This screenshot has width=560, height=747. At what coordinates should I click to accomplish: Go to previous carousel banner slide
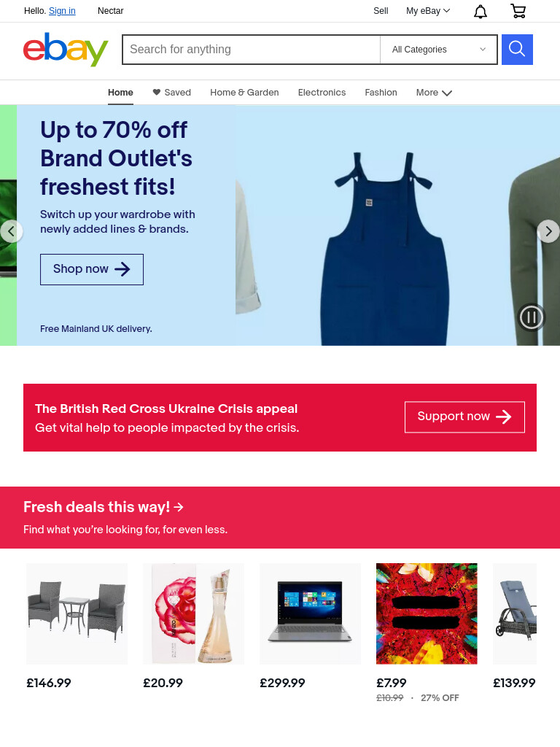pos(12,231)
